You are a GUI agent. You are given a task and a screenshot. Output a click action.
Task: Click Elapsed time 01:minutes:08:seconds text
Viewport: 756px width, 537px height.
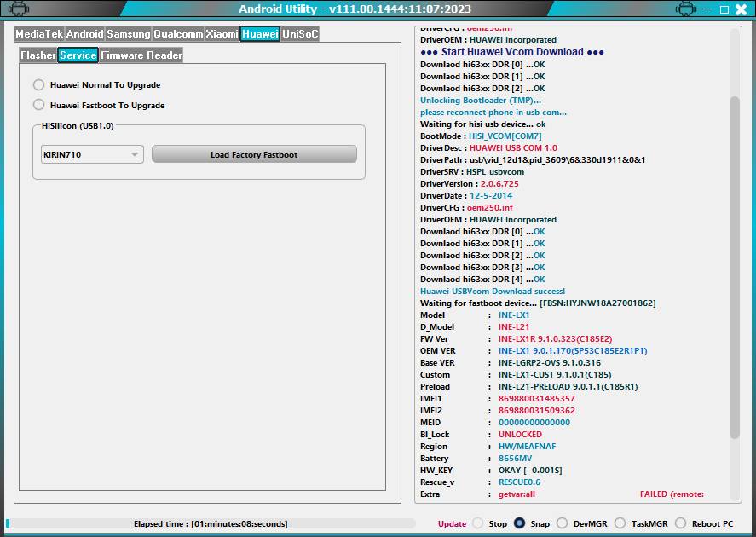pyautogui.click(x=211, y=524)
